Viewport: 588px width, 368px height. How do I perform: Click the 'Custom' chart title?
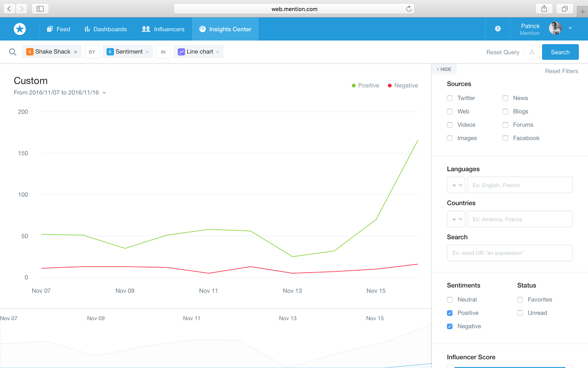pyautogui.click(x=31, y=81)
